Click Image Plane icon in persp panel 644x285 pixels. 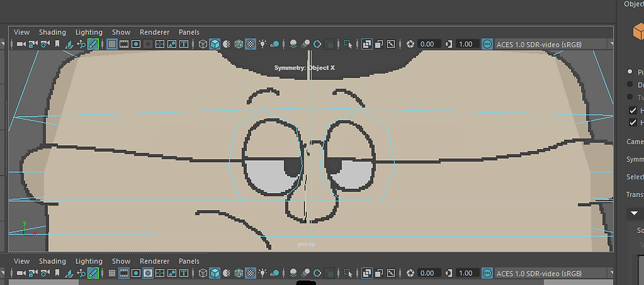(x=70, y=44)
